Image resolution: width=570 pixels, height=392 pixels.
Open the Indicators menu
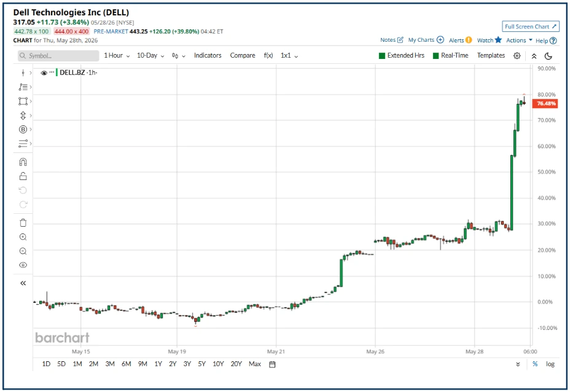click(208, 55)
